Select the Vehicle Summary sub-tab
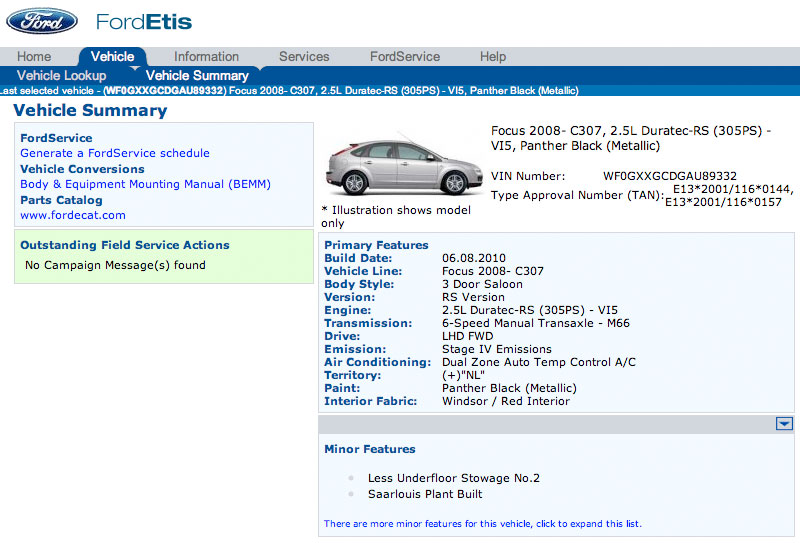This screenshot has width=800, height=543. click(197, 76)
